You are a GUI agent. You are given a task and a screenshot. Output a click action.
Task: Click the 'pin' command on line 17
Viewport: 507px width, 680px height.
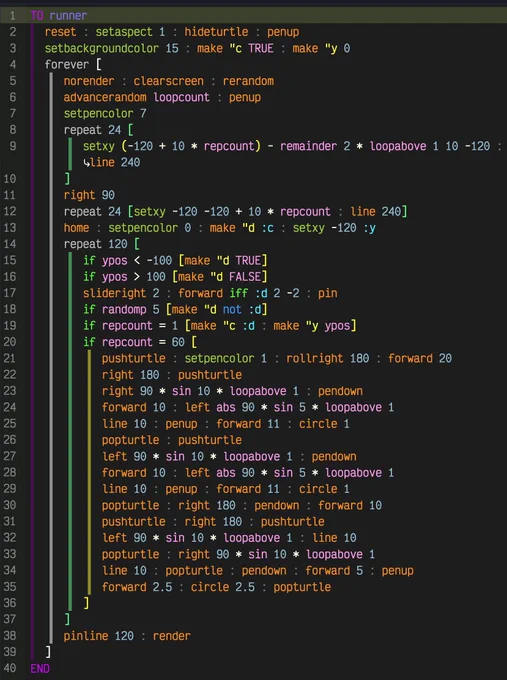point(327,293)
